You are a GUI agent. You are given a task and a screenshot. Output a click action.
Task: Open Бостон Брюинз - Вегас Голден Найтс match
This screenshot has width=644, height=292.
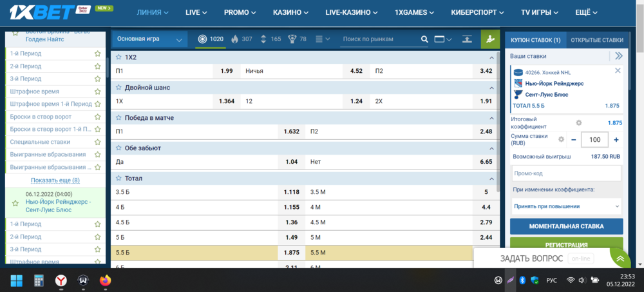point(57,36)
